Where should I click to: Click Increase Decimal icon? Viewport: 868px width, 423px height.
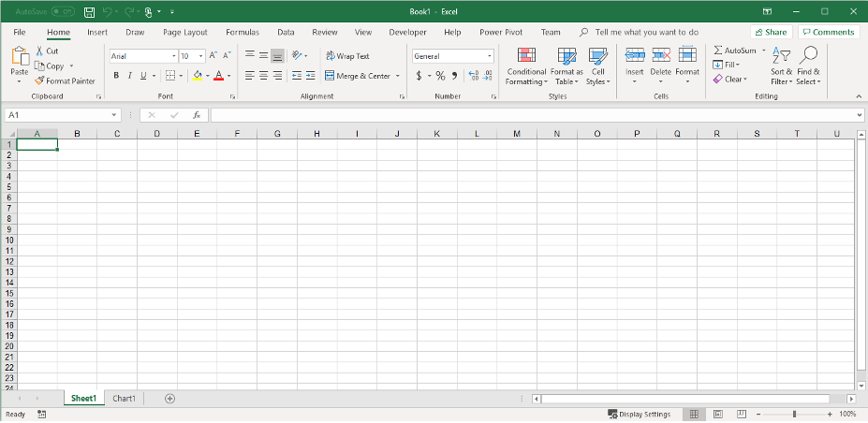click(x=473, y=76)
